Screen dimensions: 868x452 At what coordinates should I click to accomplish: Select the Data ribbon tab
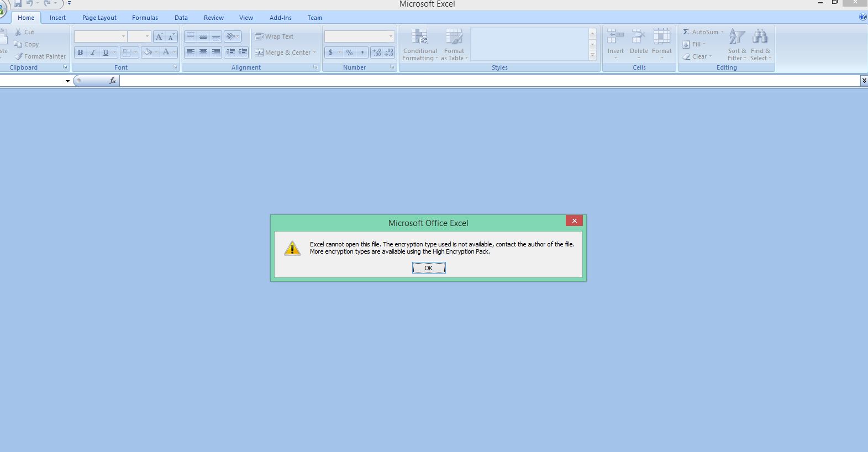point(181,18)
